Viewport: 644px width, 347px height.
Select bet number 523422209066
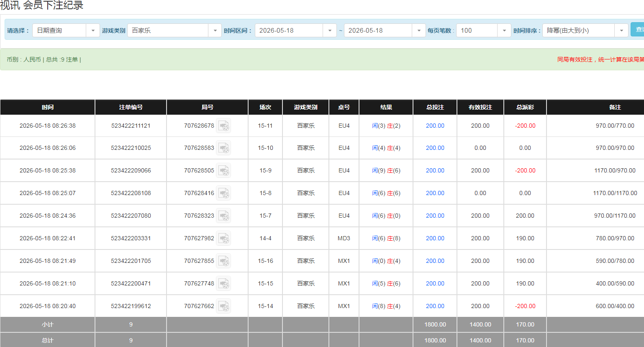coord(131,170)
